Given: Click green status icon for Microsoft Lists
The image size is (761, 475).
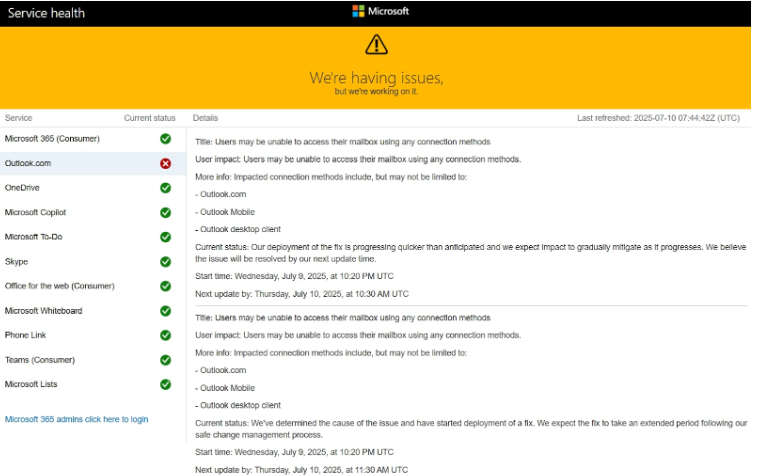Looking at the screenshot, I should click(x=165, y=384).
